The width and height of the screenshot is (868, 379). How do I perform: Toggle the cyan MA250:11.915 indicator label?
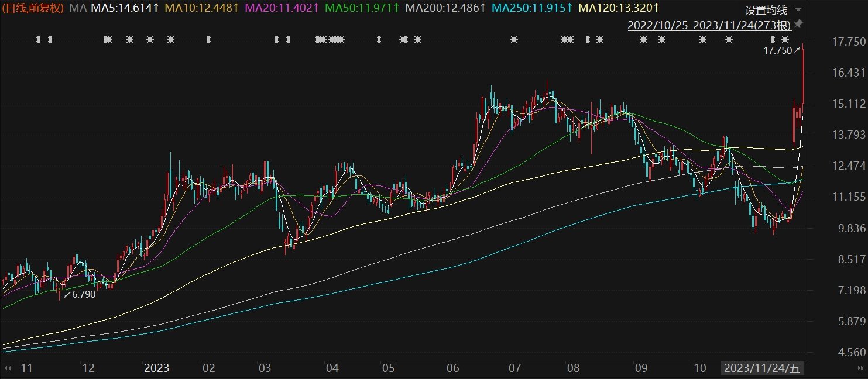[532, 8]
